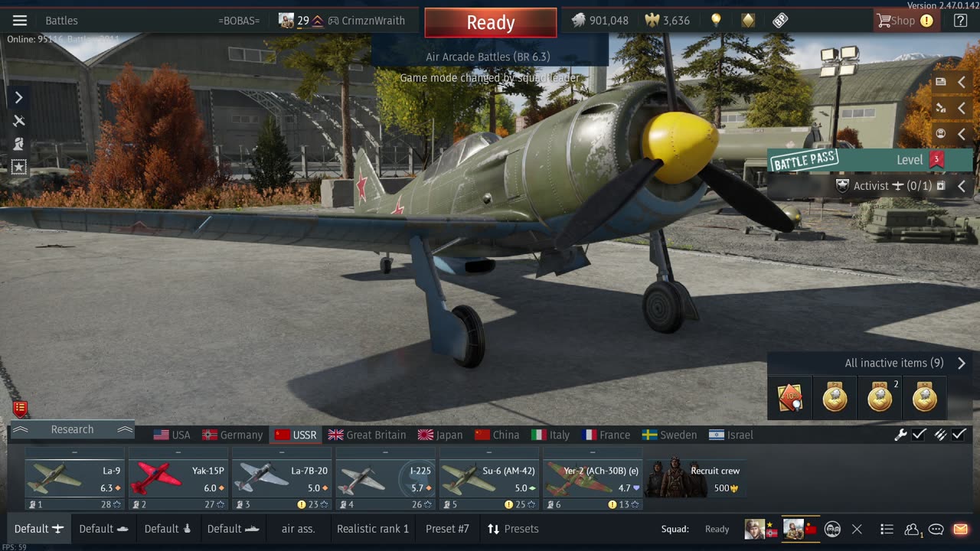Screen dimensions: 980x551
Task: Expand All inactive items arrow
Action: pos(962,364)
